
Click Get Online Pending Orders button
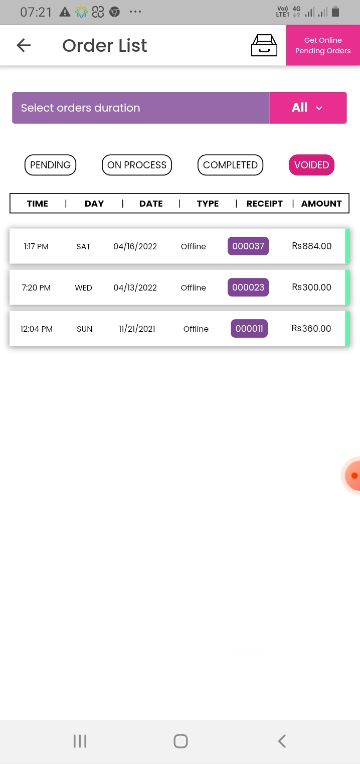[323, 45]
